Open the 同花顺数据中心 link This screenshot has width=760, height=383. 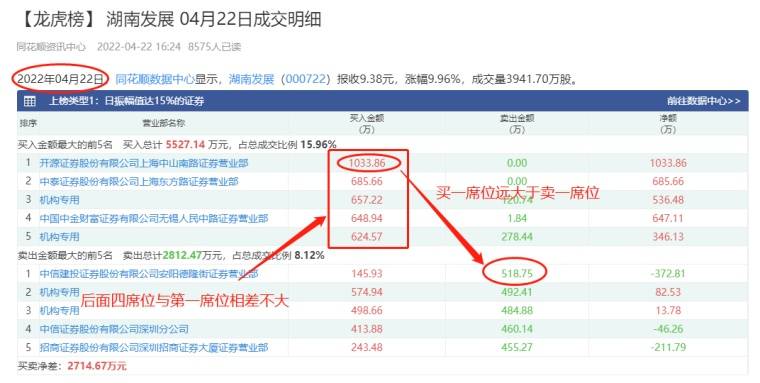tap(155, 79)
